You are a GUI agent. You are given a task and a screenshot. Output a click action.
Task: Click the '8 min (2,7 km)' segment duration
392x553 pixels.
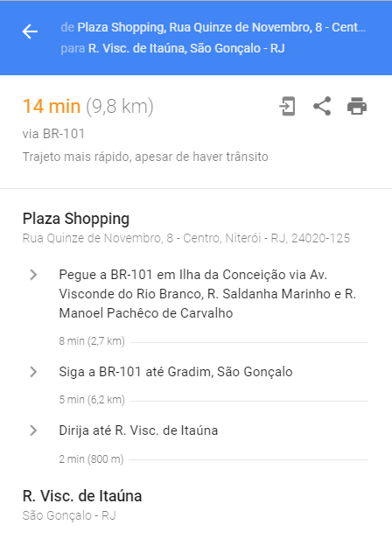(92, 341)
